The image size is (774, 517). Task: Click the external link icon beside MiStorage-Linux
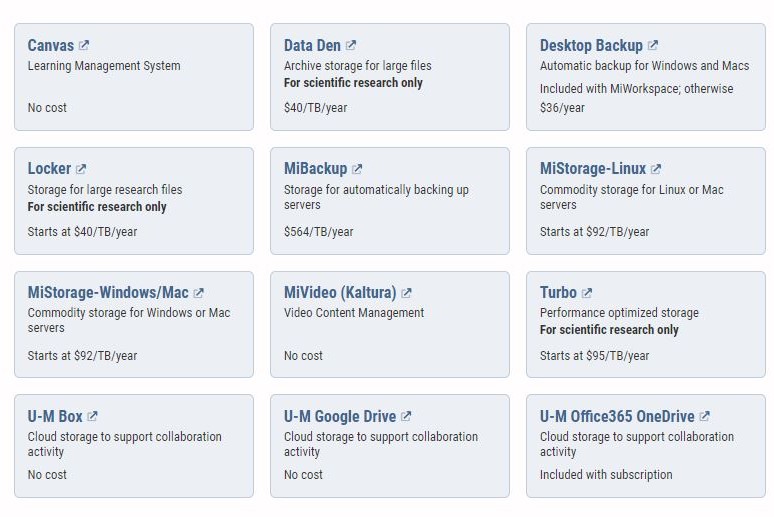pos(656,169)
